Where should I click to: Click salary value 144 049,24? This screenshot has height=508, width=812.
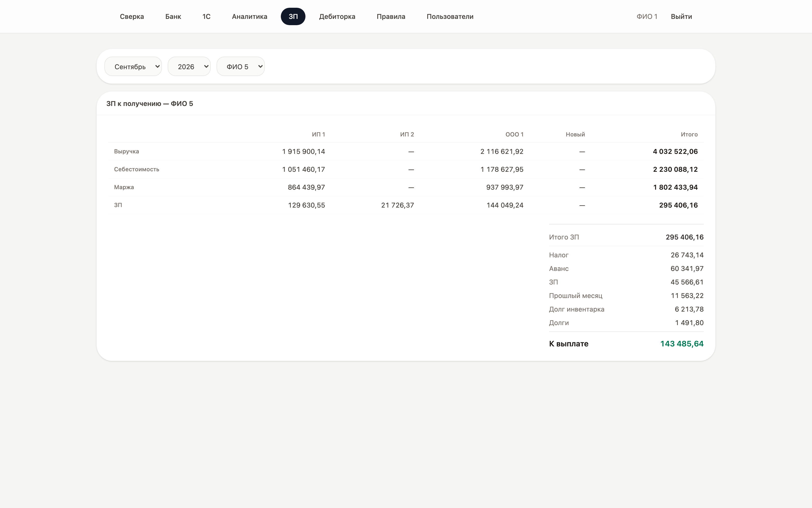click(x=505, y=205)
